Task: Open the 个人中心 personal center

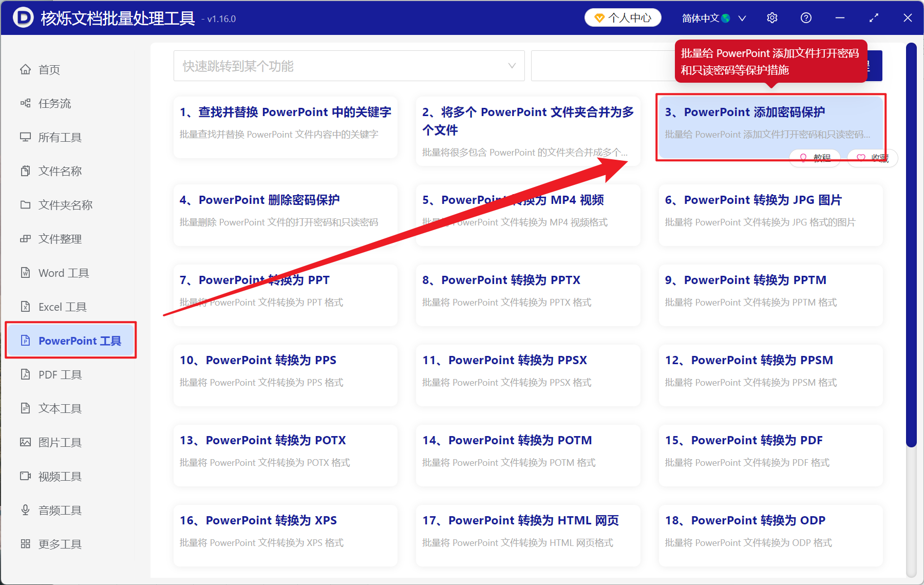Action: point(623,17)
